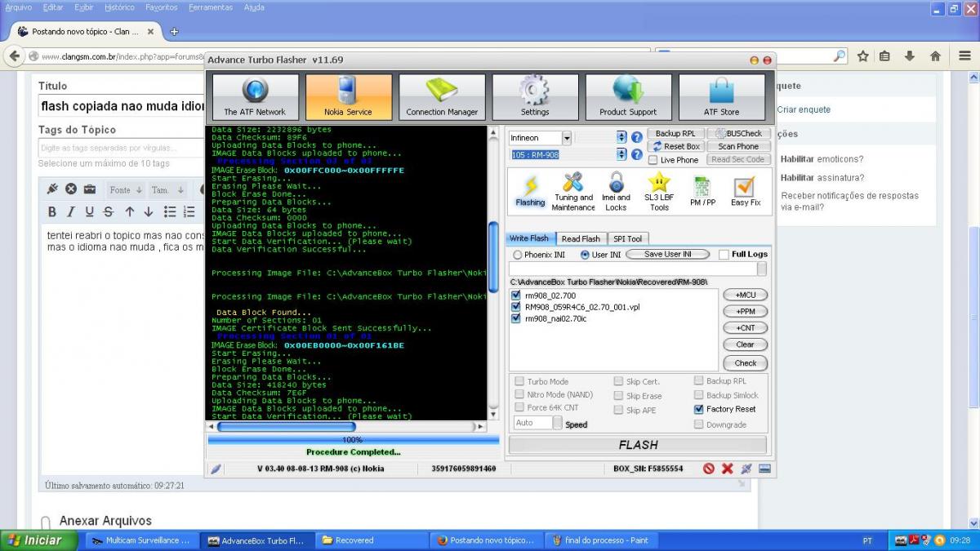Switch to the Read Flash tab
This screenshot has height=551, width=980.
[x=581, y=238]
